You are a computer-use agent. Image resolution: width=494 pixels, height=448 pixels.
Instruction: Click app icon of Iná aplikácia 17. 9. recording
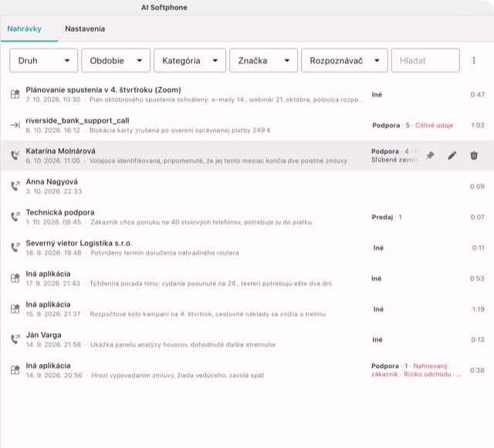pos(15,278)
